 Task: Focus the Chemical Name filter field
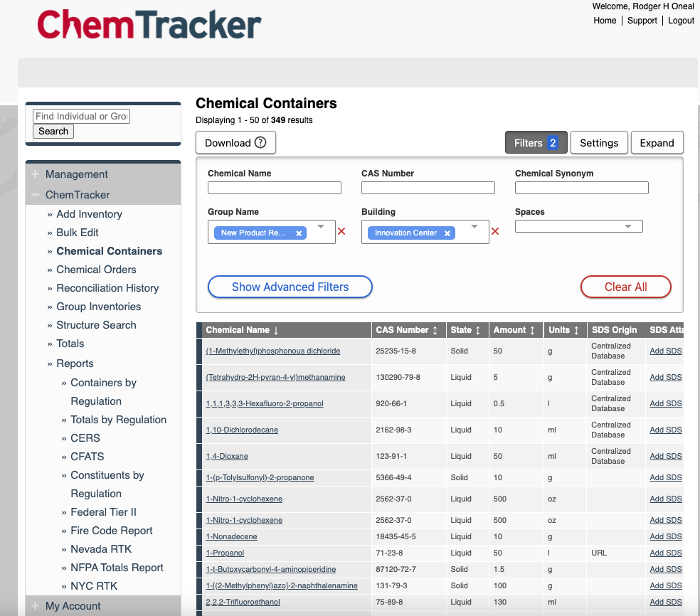pos(275,188)
